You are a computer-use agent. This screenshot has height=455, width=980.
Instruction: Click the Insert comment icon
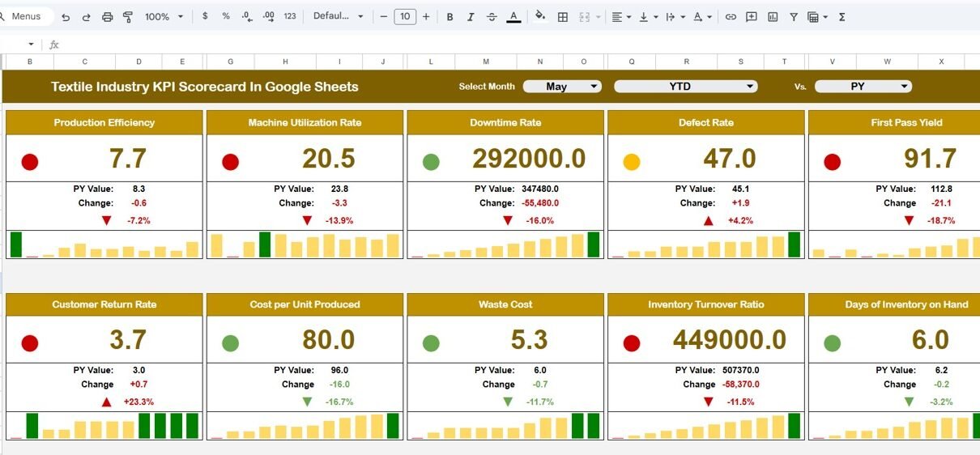click(x=752, y=17)
